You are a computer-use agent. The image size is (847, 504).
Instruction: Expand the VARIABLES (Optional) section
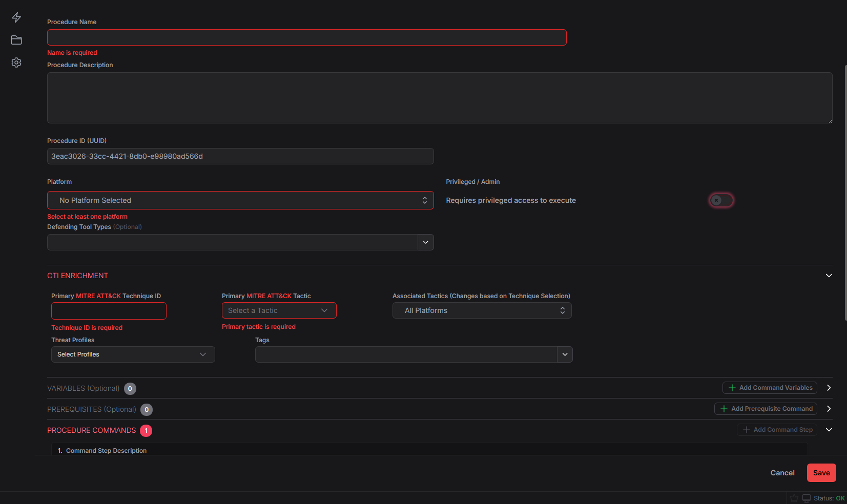[829, 388]
